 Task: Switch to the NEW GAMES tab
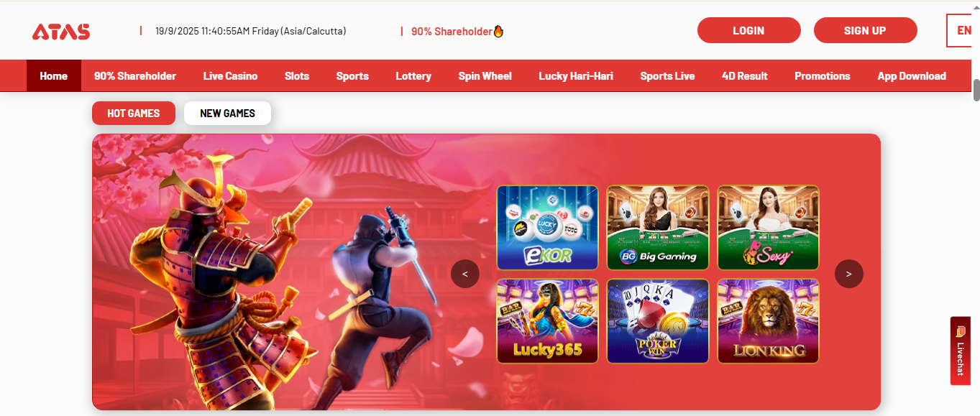[227, 114]
